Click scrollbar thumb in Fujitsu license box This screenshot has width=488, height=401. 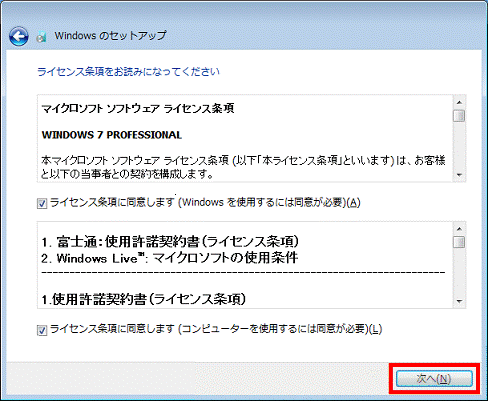click(x=459, y=242)
